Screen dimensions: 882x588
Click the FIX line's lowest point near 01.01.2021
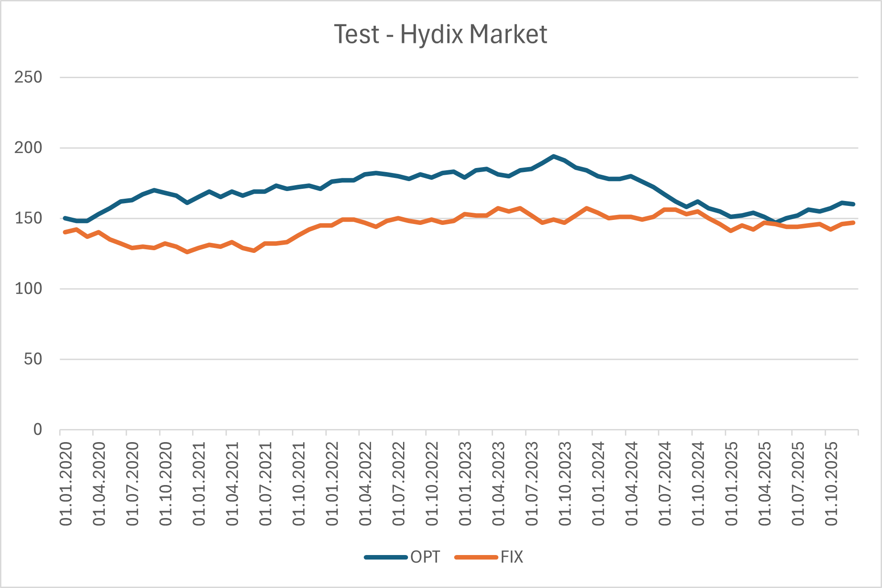coord(188,252)
